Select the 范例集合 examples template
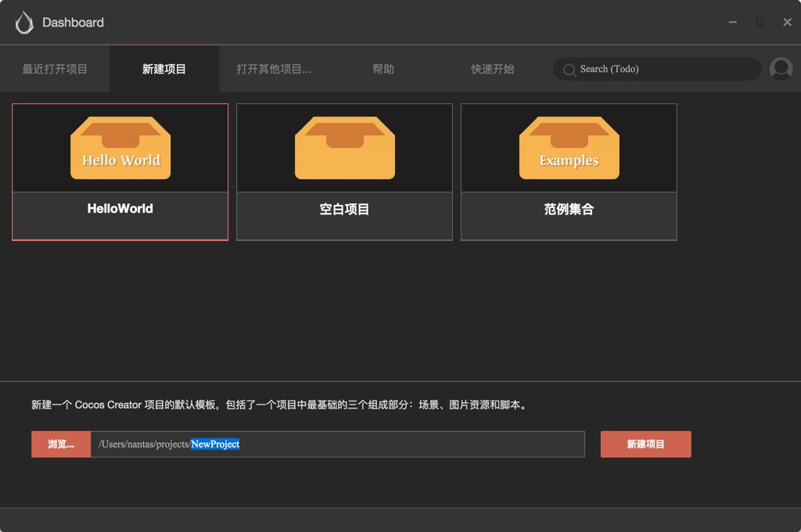Screen dimensions: 801x532 [x=569, y=171]
